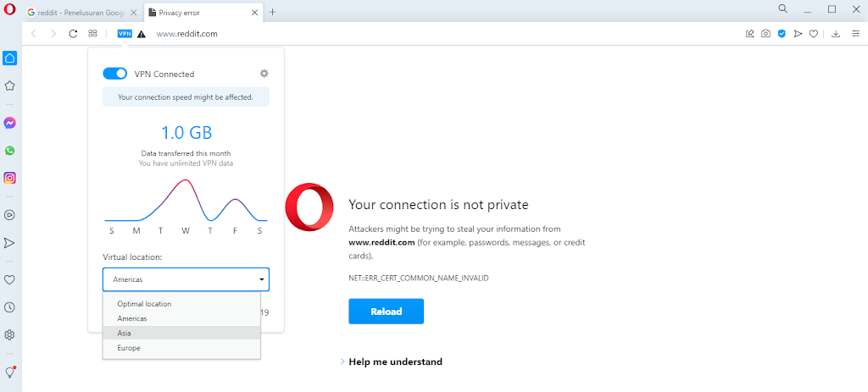The image size is (868, 392).
Task: Open the Virtual location dropdown
Action: pos(186,279)
